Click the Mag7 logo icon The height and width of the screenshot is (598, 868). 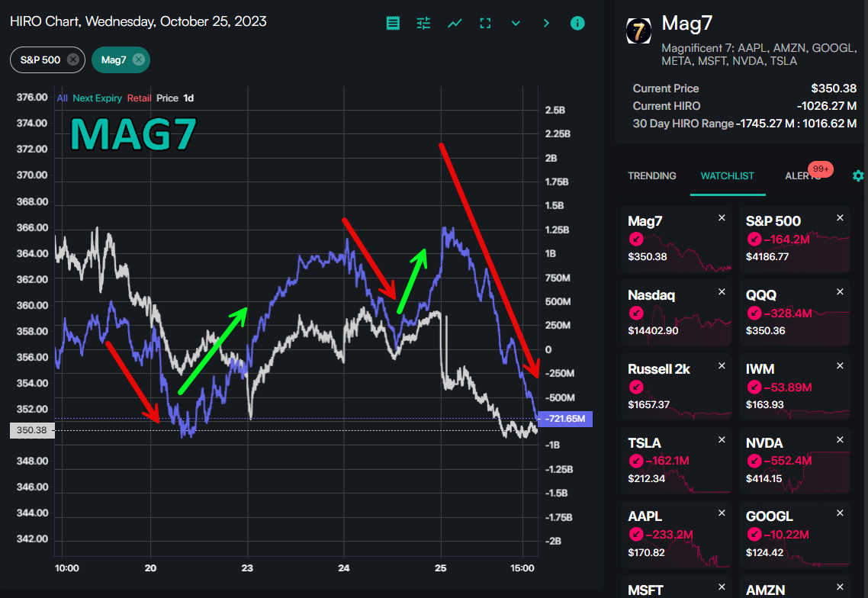click(x=638, y=31)
